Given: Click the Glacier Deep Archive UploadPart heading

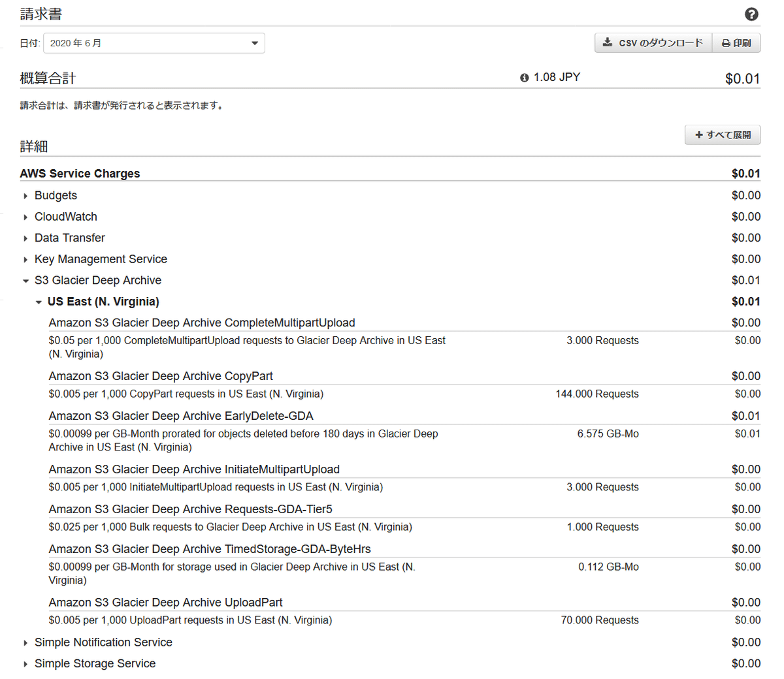Looking at the screenshot, I should point(165,603).
